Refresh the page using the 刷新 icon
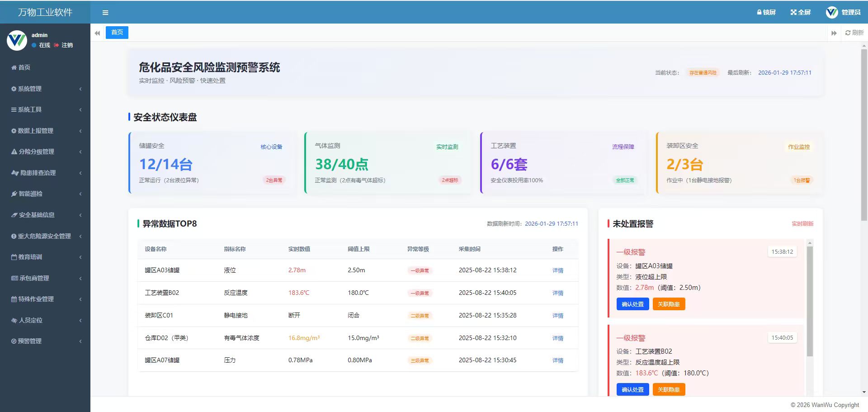 [x=854, y=33]
